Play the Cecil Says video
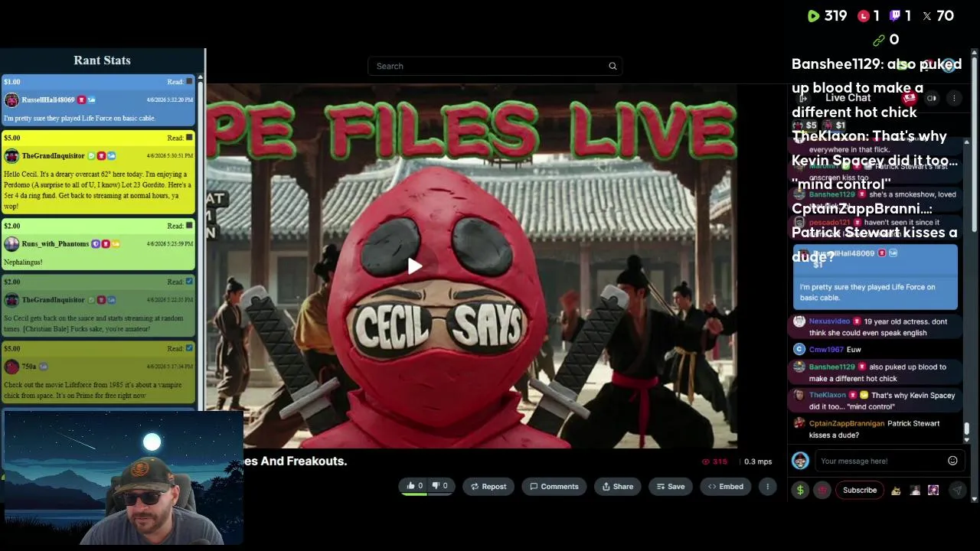Image resolution: width=980 pixels, height=551 pixels. [414, 266]
